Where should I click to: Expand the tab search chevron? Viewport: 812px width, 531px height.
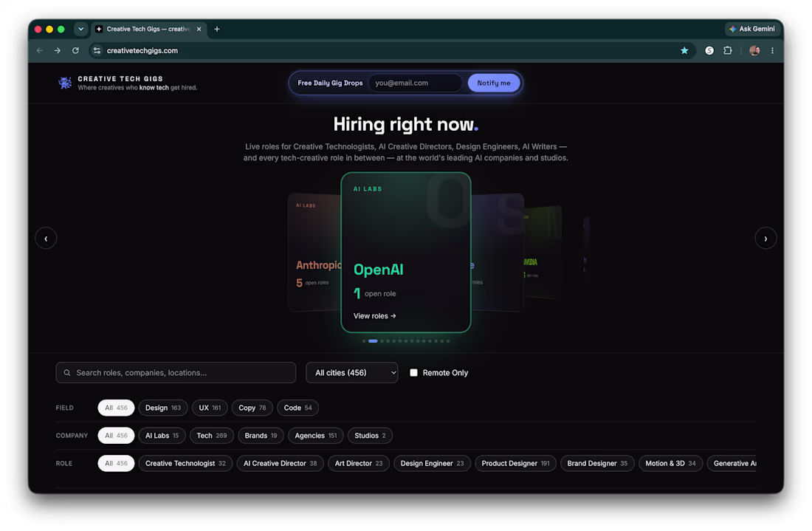[80, 29]
